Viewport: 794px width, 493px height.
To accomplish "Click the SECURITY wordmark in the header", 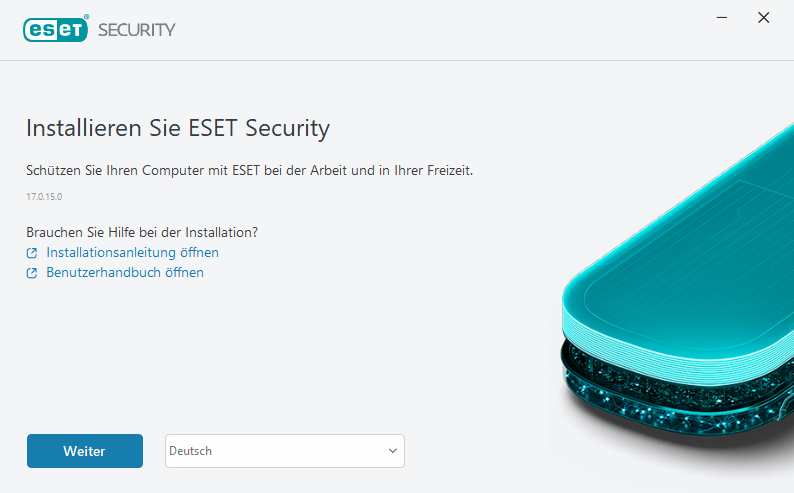I will click(x=136, y=30).
